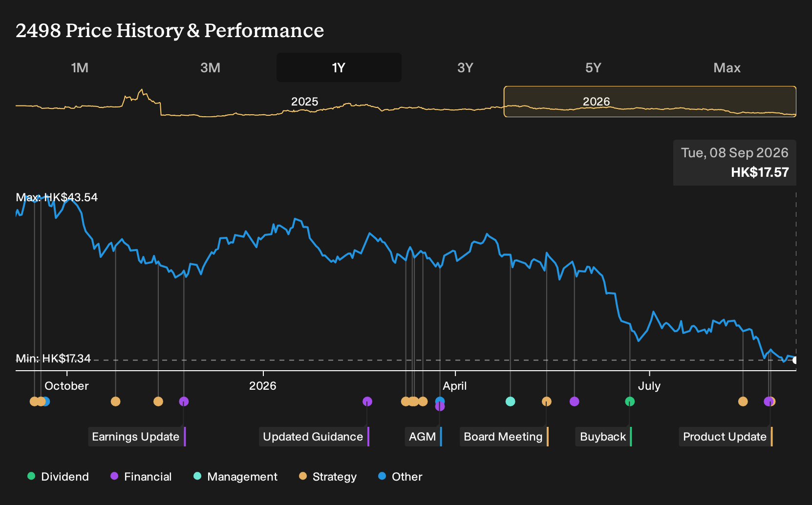Select the purple marker beneath the blue AGM marker
812x505 pixels.
pyautogui.click(x=440, y=407)
